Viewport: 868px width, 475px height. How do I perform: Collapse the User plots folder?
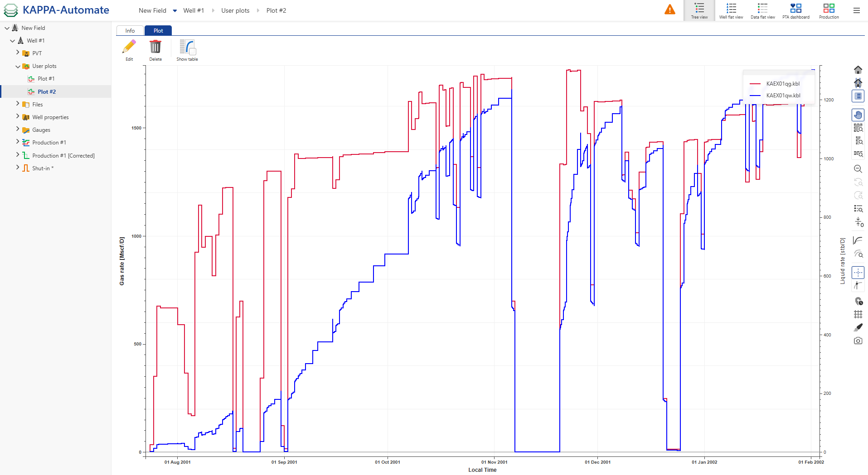point(18,66)
